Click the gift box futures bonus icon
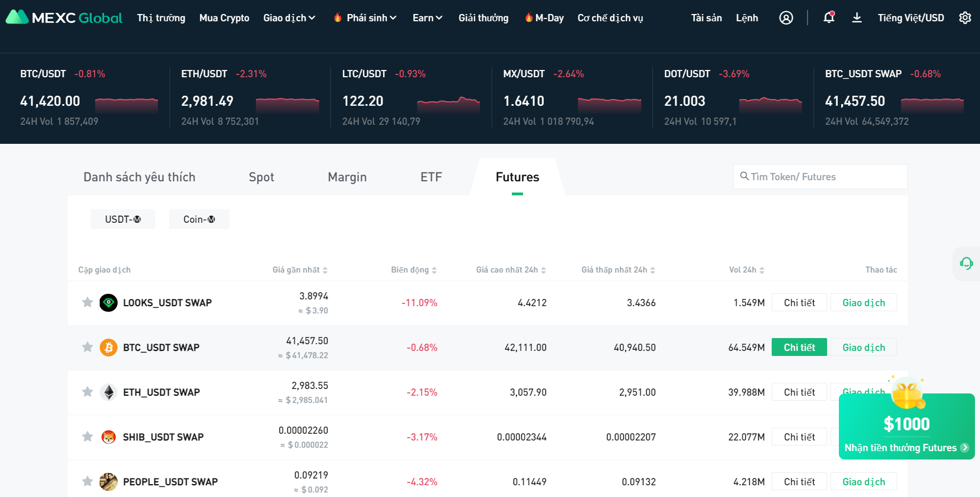This screenshot has width=980, height=497. [907, 392]
